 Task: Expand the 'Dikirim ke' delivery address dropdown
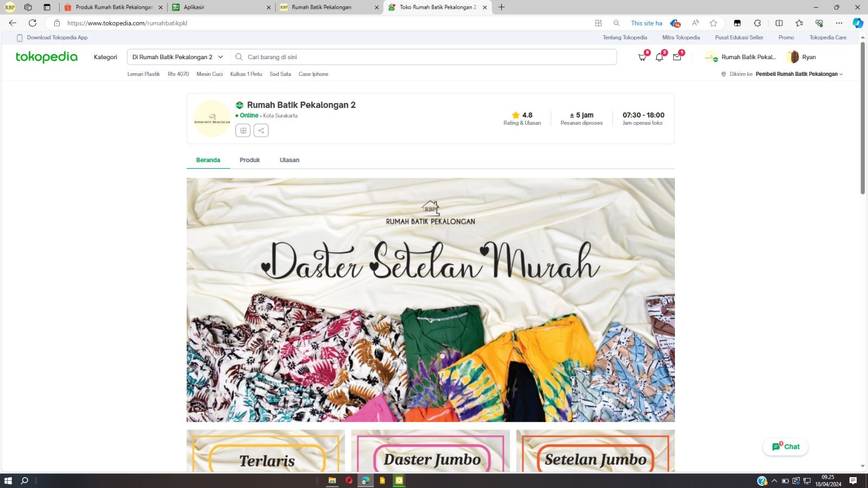pos(782,74)
